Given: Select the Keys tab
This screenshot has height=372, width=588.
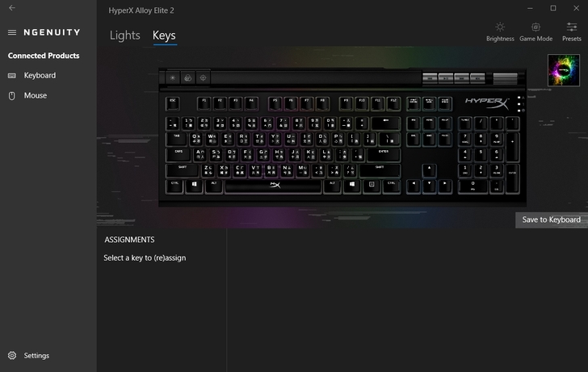Looking at the screenshot, I should pyautogui.click(x=164, y=36).
